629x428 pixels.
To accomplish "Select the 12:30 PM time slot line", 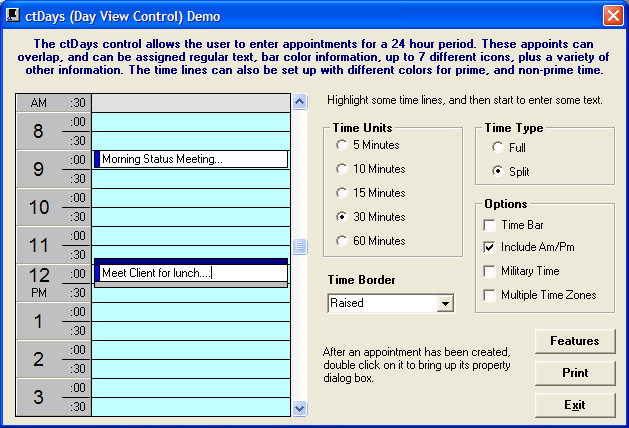I will click(x=191, y=295).
